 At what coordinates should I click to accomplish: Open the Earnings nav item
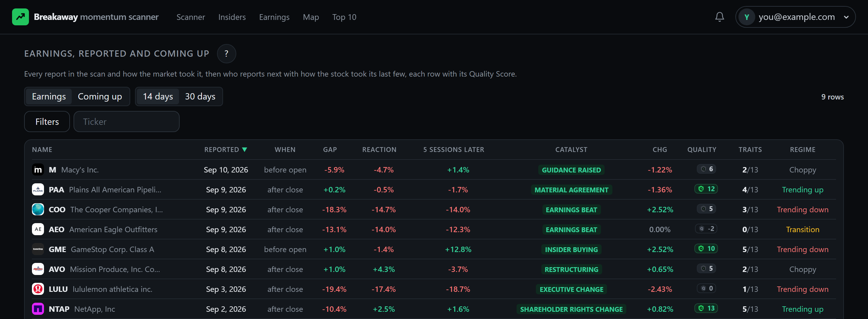(x=274, y=17)
